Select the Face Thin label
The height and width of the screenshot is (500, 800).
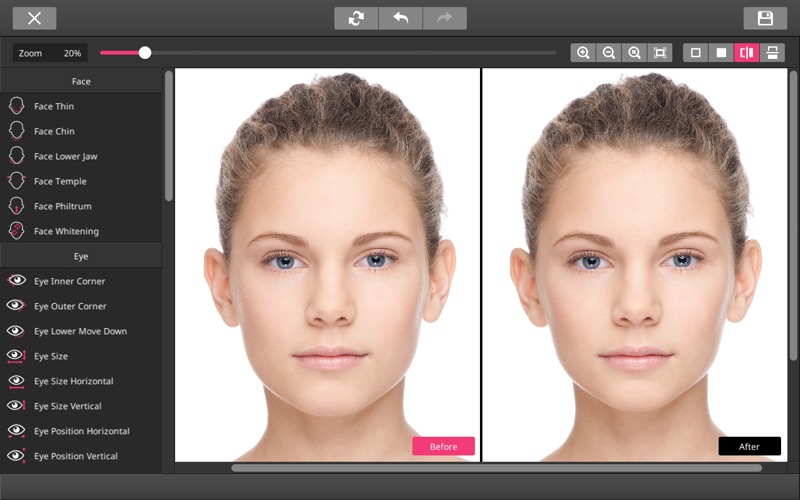coord(54,106)
